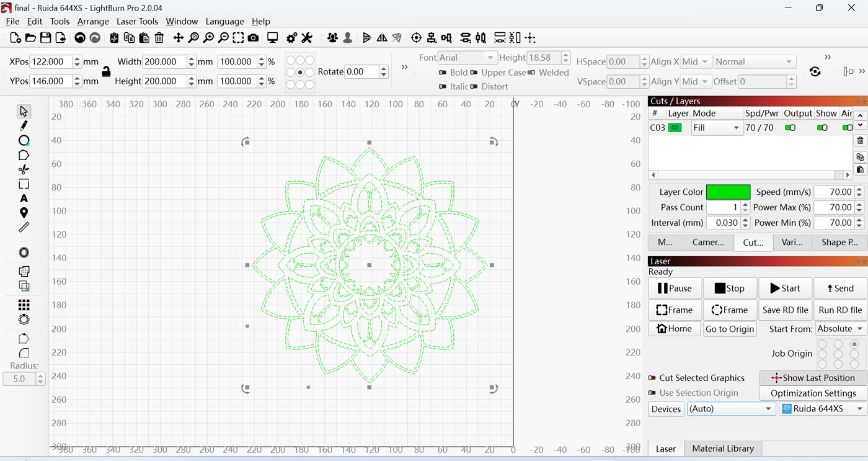This screenshot has width=868, height=461.
Task: Select the top-right Job Origin radio button
Action: coord(854,344)
